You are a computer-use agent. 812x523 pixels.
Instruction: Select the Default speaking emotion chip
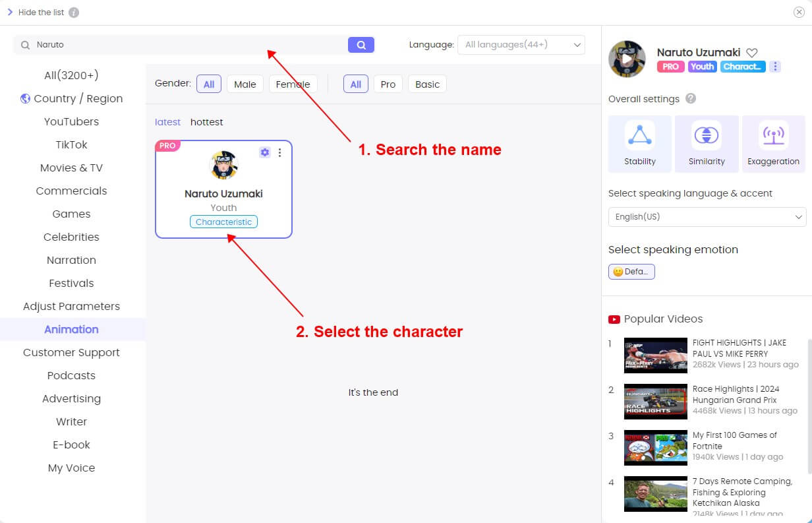click(631, 271)
